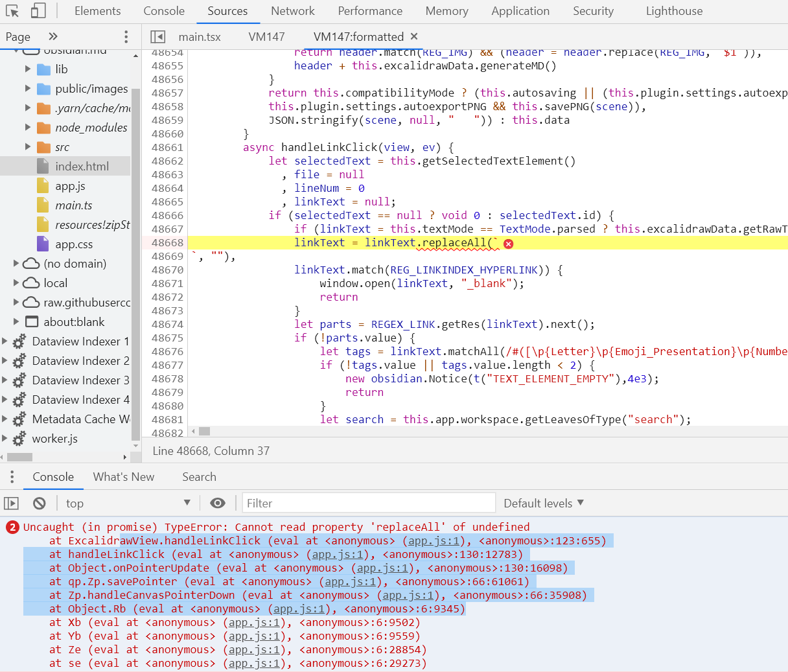Switch to the Console panel tab
788x672 pixels.
[164, 11]
